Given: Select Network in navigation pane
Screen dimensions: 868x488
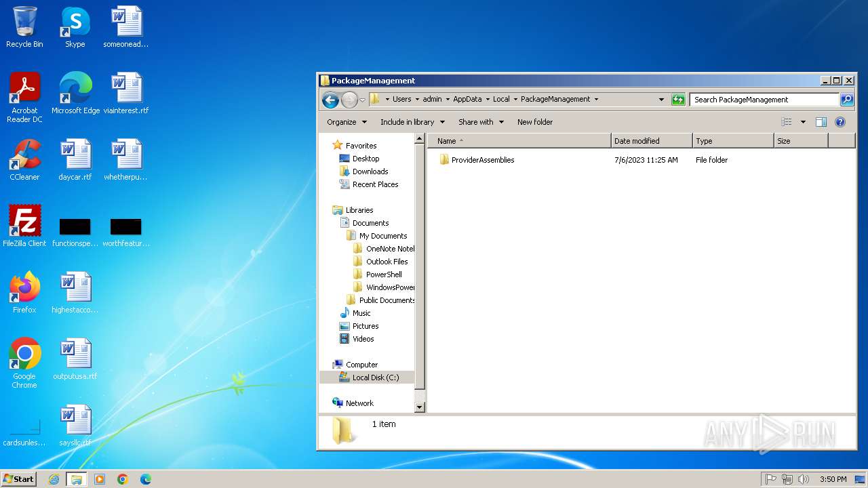Looking at the screenshot, I should 353,403.
